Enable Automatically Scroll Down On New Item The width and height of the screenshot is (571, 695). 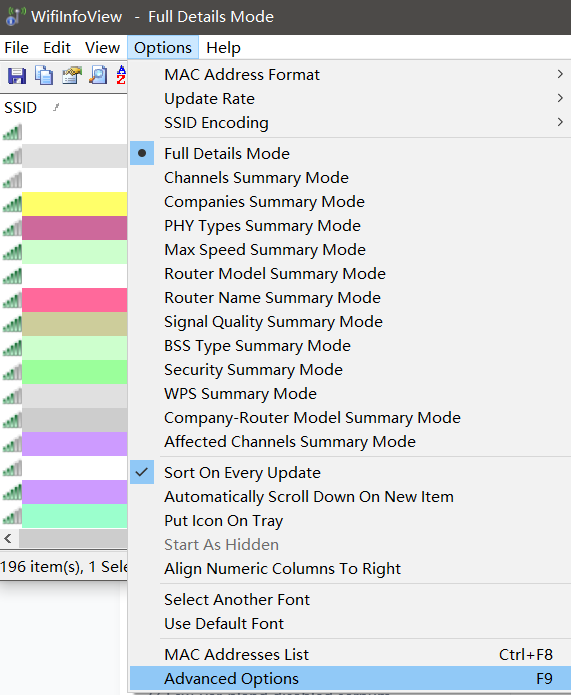click(350, 496)
